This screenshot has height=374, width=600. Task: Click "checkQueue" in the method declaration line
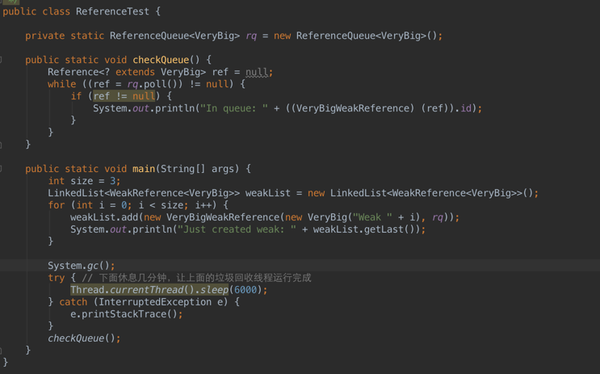click(x=161, y=60)
